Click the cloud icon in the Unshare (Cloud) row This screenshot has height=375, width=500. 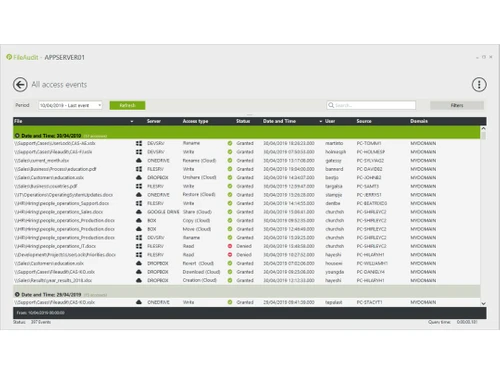tap(139, 178)
